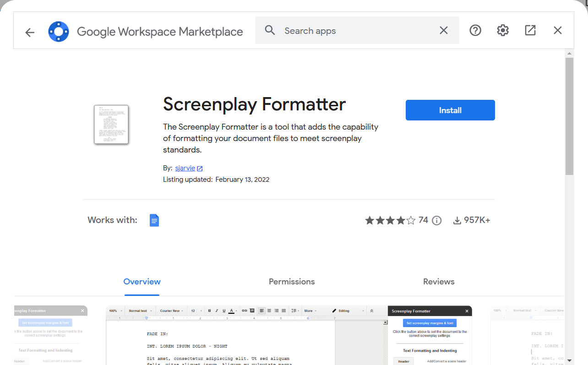
Task: Click the Google Workspace Marketplace logo
Action: pyautogui.click(x=59, y=32)
